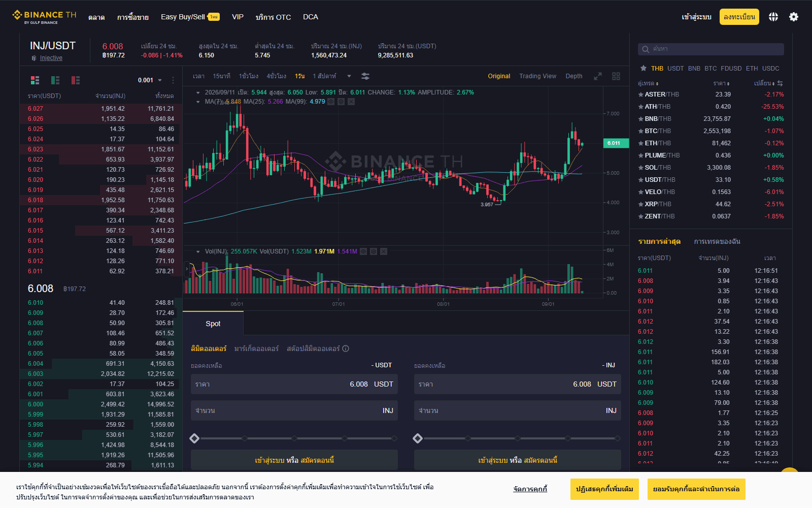The width and height of the screenshot is (812, 508).
Task: Toggle MA indicator visibility eye
Action: pyautogui.click(x=331, y=102)
